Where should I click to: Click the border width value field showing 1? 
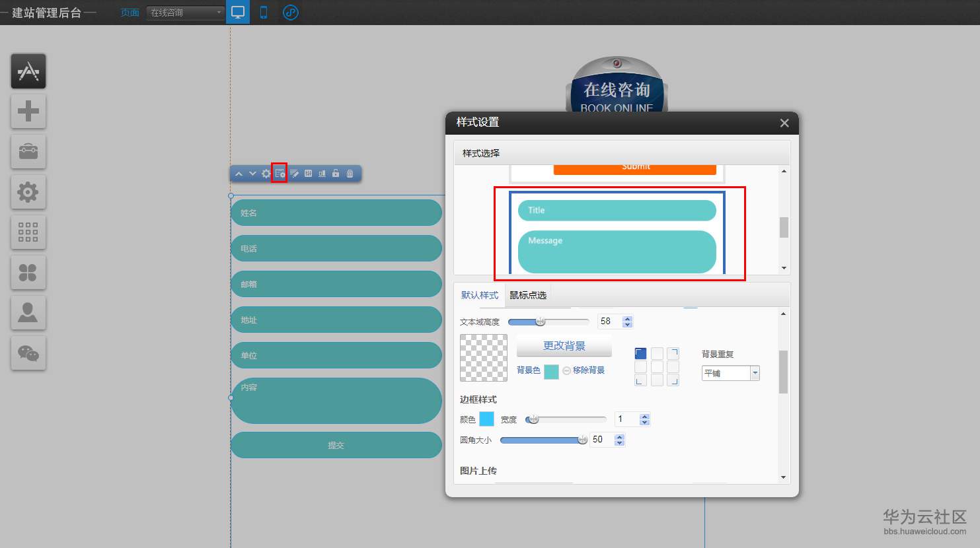click(626, 419)
